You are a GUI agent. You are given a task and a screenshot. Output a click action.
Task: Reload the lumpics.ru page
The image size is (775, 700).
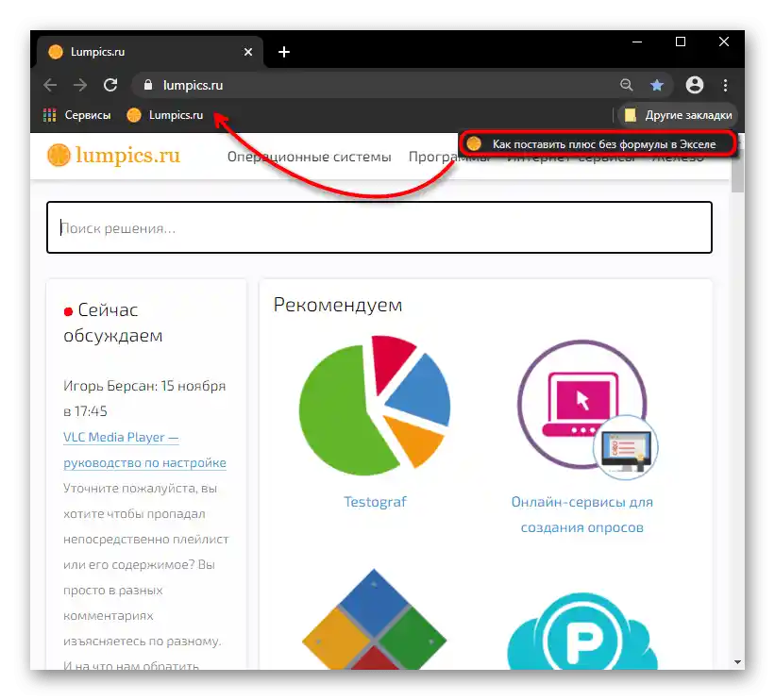click(x=110, y=85)
